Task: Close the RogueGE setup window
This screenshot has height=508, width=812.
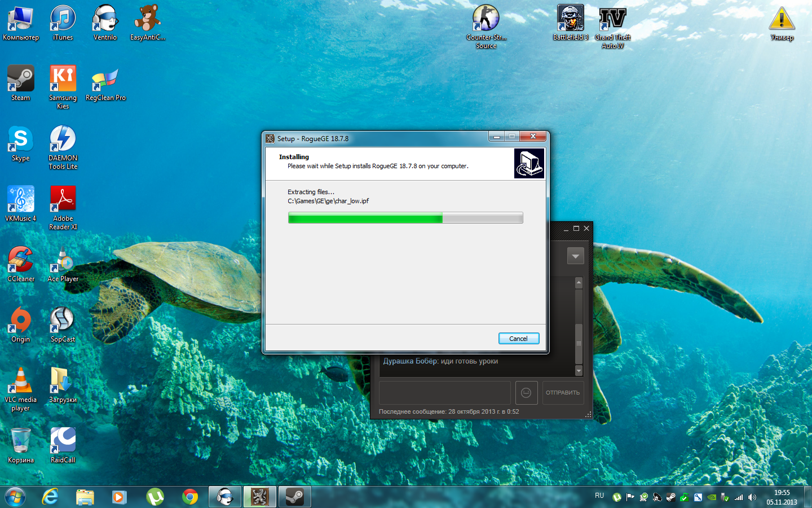Action: click(x=533, y=137)
